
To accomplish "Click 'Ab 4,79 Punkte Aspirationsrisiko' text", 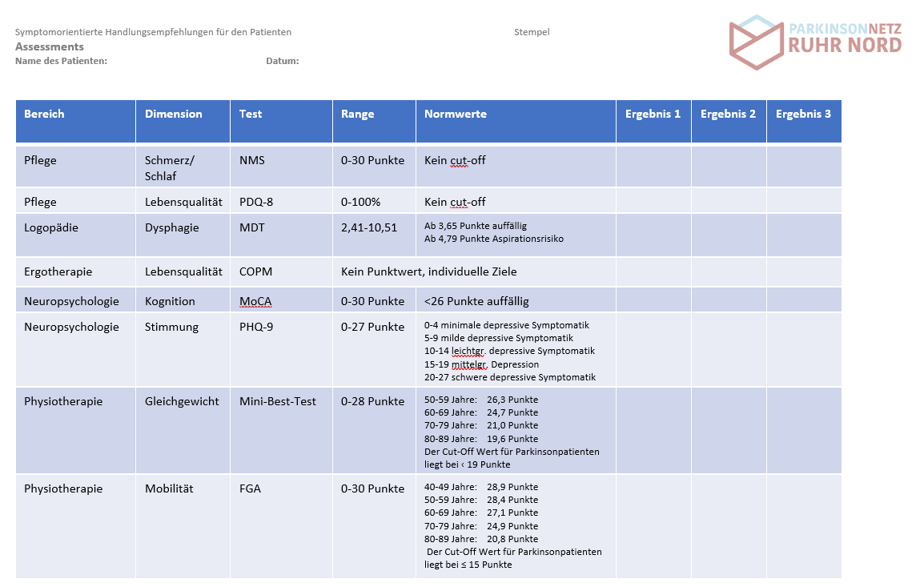I will [494, 239].
